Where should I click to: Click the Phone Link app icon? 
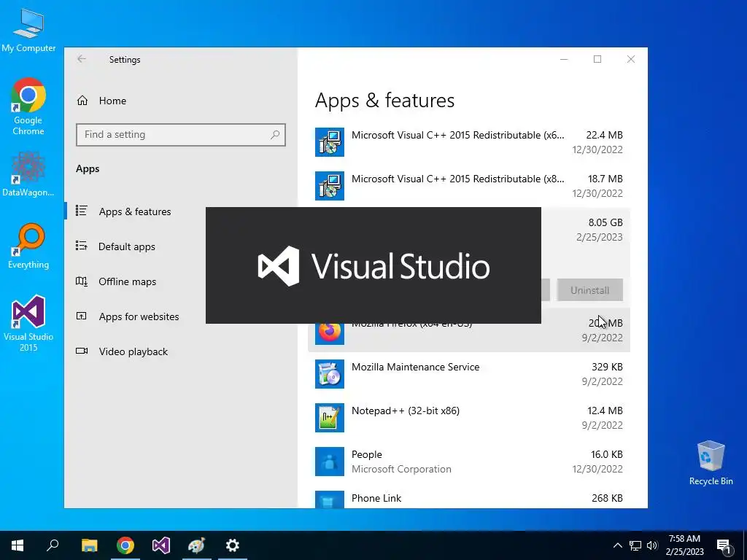tap(330, 499)
